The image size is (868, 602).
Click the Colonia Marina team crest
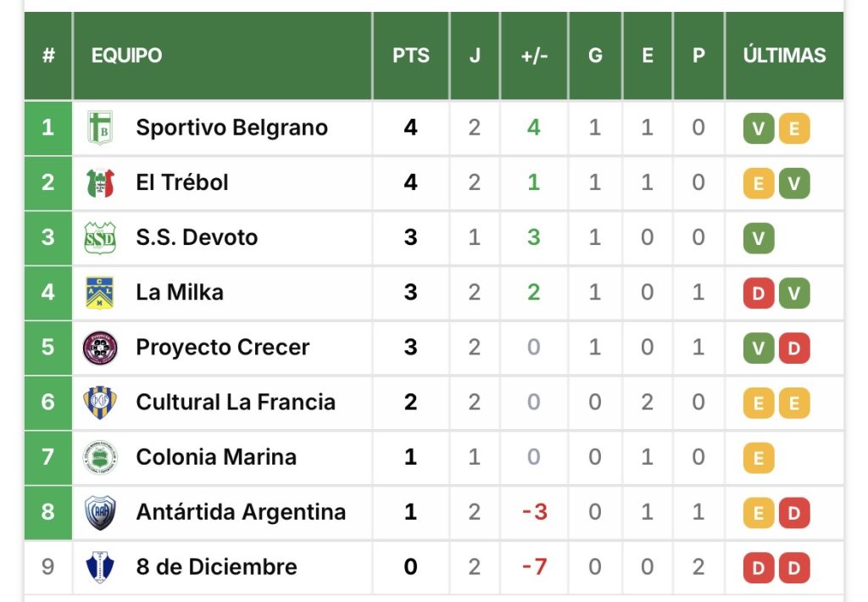point(100,457)
